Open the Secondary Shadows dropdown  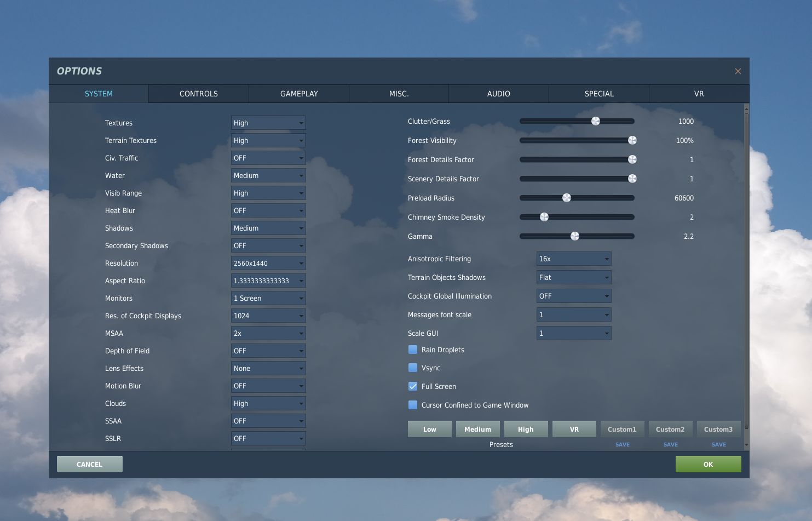pos(268,245)
